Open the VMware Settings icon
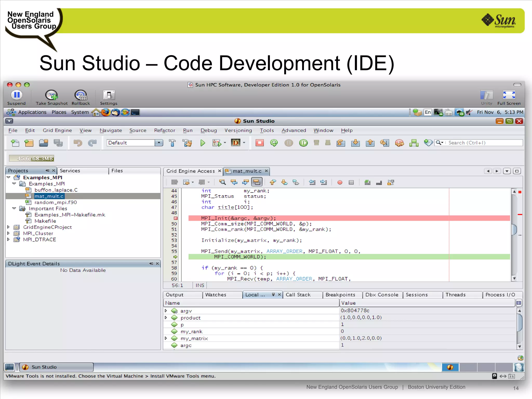Image resolution: width=532 pixels, height=399 pixels. point(109,95)
